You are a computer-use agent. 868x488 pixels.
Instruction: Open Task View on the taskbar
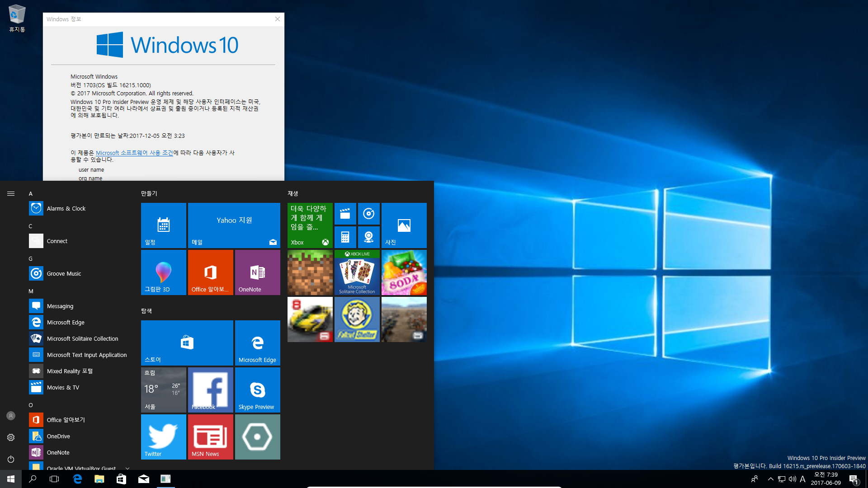click(54, 479)
